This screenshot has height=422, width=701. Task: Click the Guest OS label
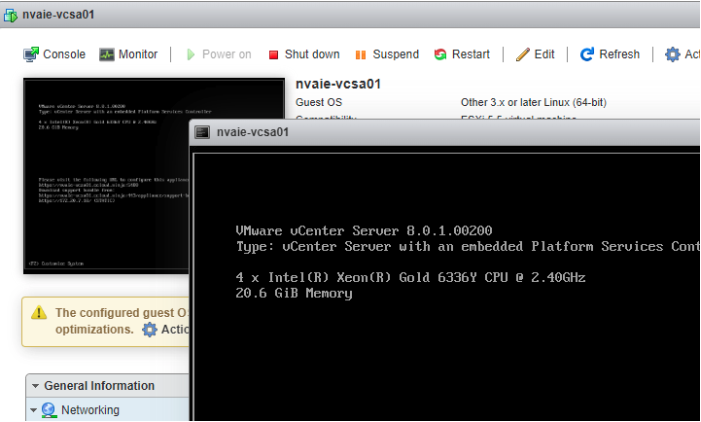319,102
